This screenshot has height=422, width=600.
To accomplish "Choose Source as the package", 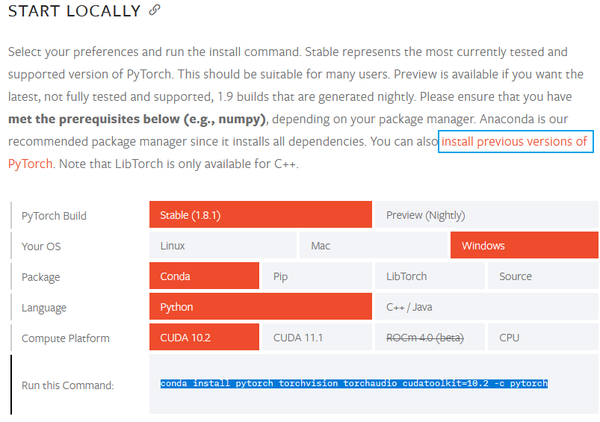I will (543, 276).
